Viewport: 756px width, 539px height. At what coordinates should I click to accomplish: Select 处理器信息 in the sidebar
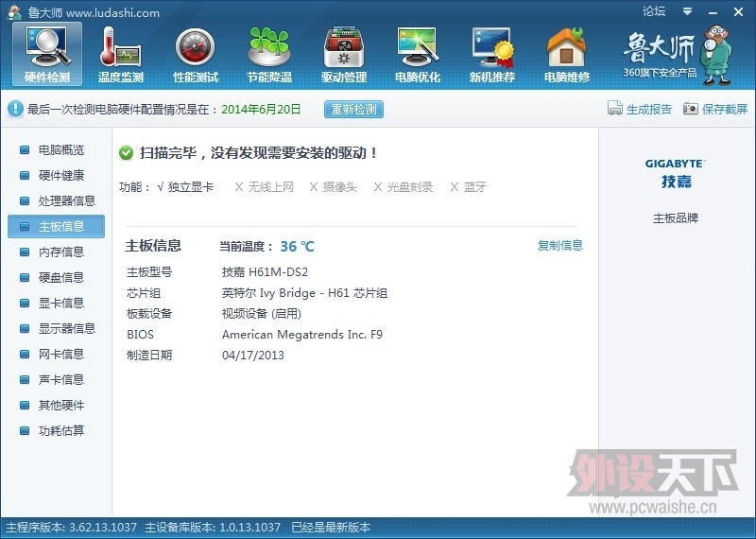click(x=56, y=200)
